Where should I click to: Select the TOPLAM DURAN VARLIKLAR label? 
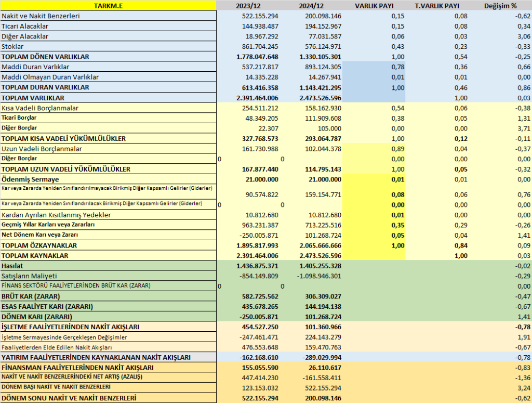pos(45,87)
